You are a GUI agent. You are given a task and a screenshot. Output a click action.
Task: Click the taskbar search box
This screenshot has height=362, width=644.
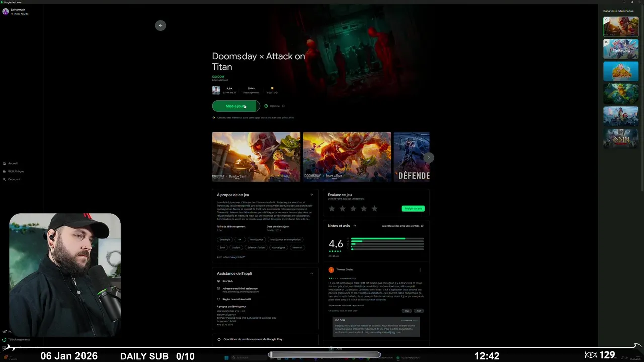point(249,358)
